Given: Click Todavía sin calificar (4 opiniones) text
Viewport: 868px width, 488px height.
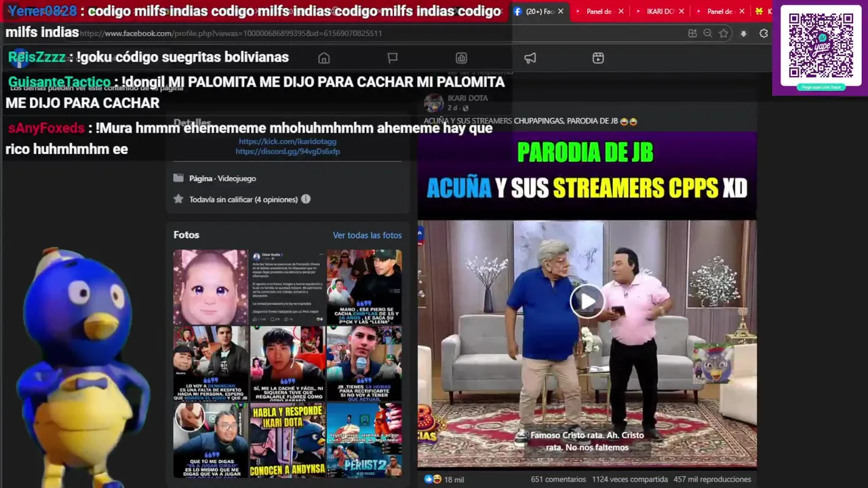Looking at the screenshot, I should point(243,199).
